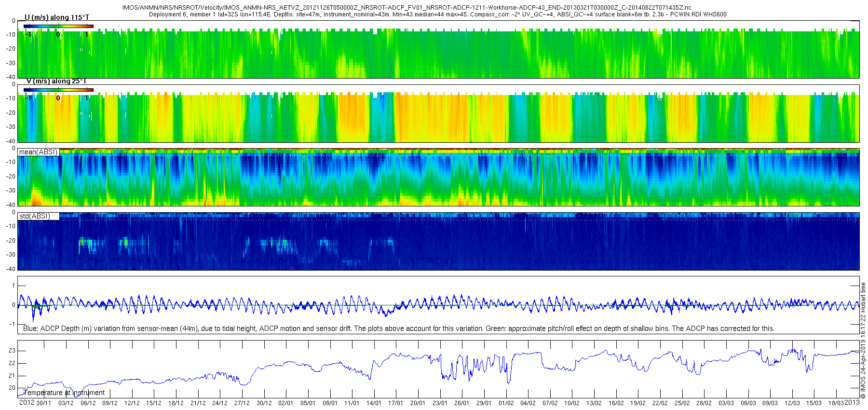Click the '23/01' date tick label
868x410 pixels.
[x=440, y=403]
